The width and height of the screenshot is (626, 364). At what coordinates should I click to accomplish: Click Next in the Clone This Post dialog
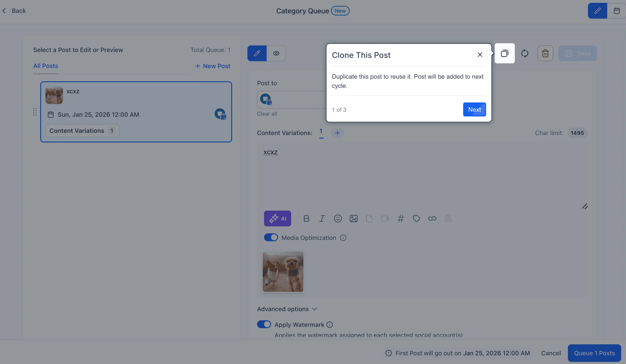pos(474,109)
